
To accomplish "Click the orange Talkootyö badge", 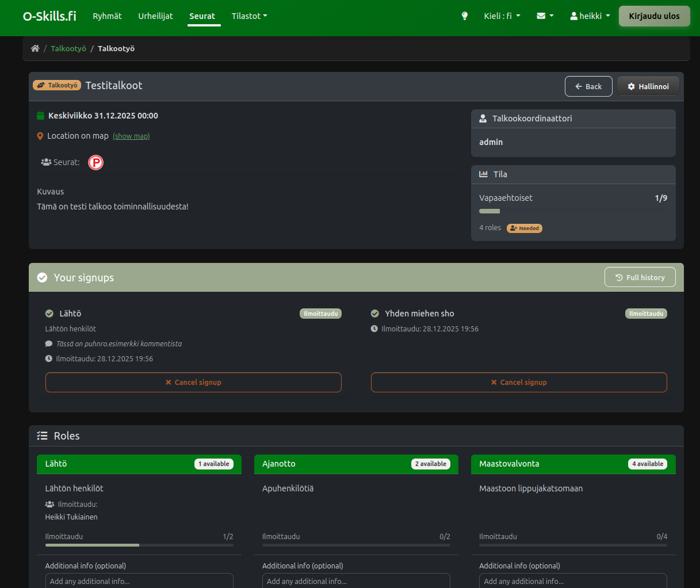I will (x=57, y=85).
